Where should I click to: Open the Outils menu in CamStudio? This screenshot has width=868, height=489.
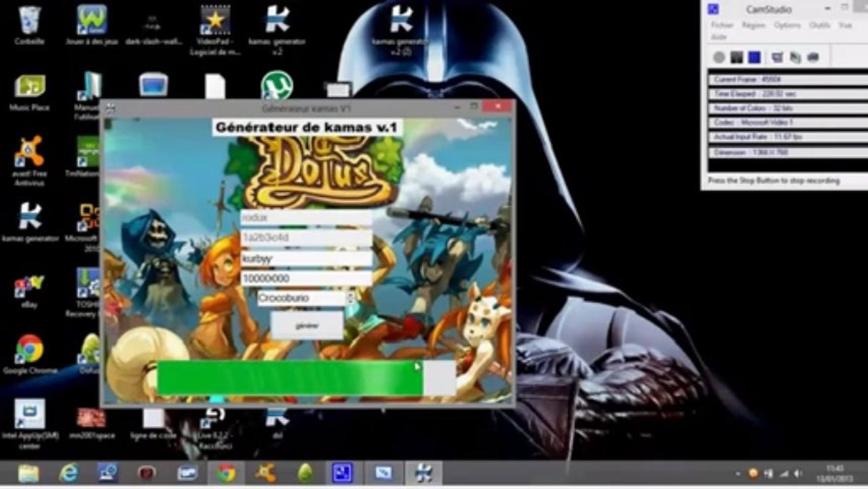(x=820, y=25)
